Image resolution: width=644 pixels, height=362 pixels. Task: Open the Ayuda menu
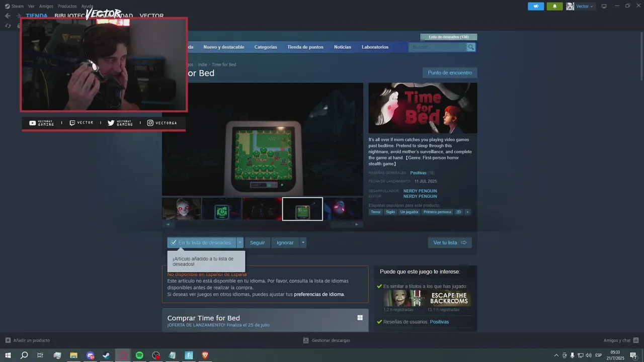tap(87, 6)
